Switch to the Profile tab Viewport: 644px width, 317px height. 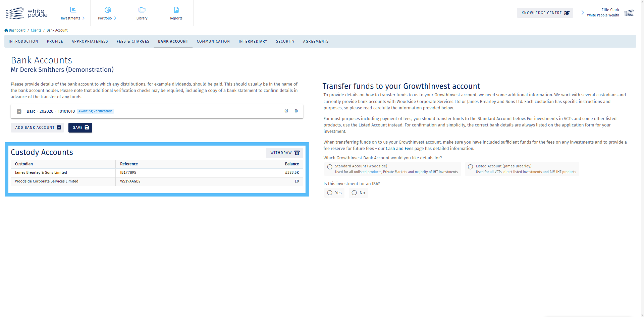pos(55,41)
